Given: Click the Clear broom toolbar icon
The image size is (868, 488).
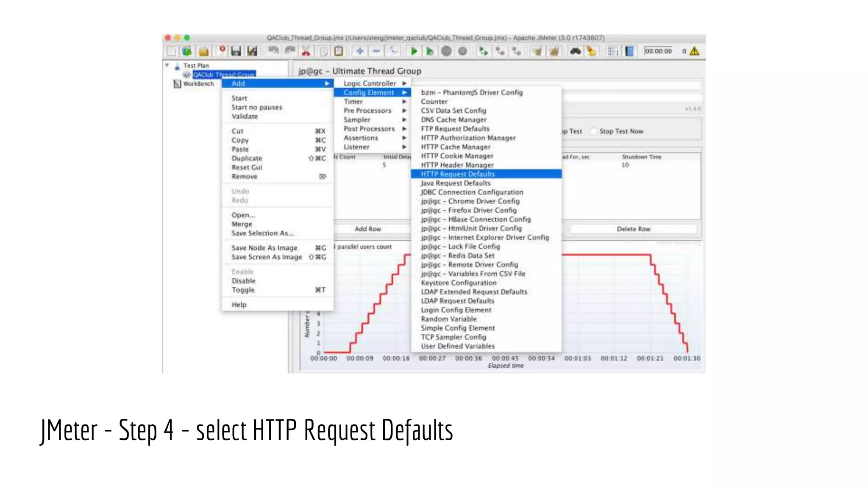Looking at the screenshot, I should pos(538,51).
